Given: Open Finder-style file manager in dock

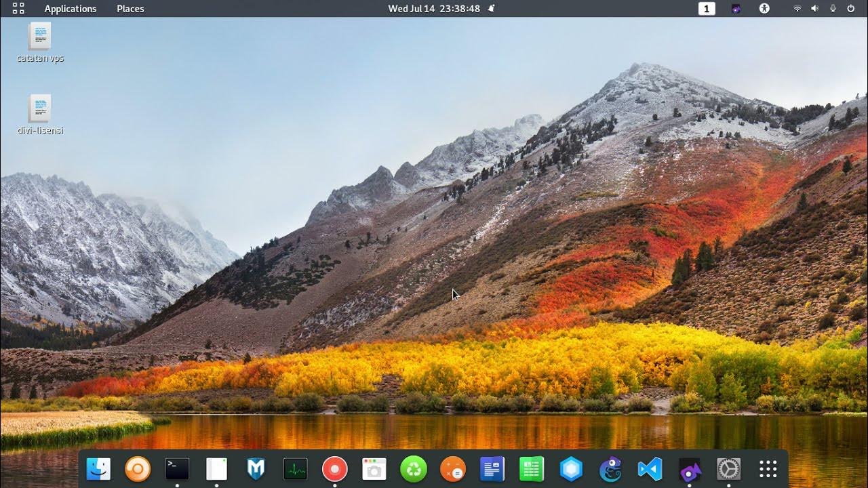Looking at the screenshot, I should [x=98, y=468].
